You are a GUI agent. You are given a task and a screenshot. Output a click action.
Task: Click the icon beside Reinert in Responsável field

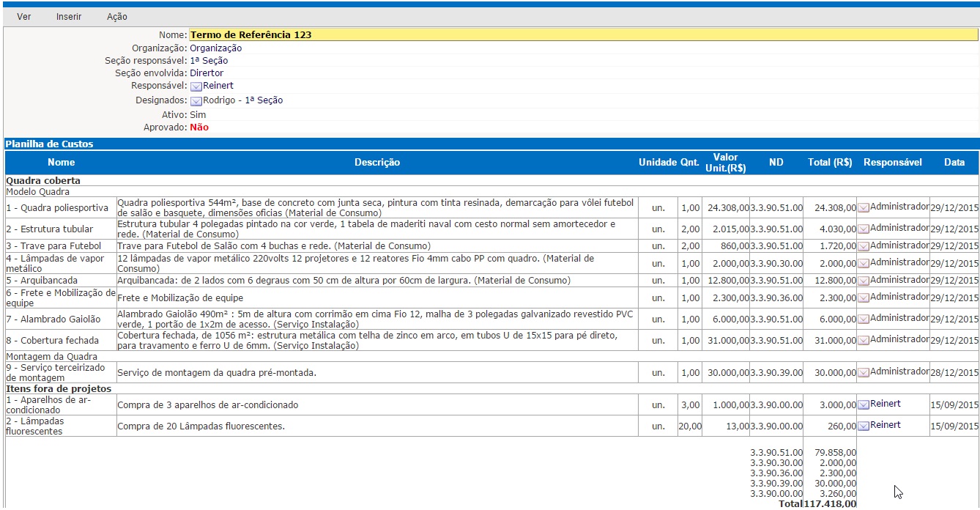[196, 86]
